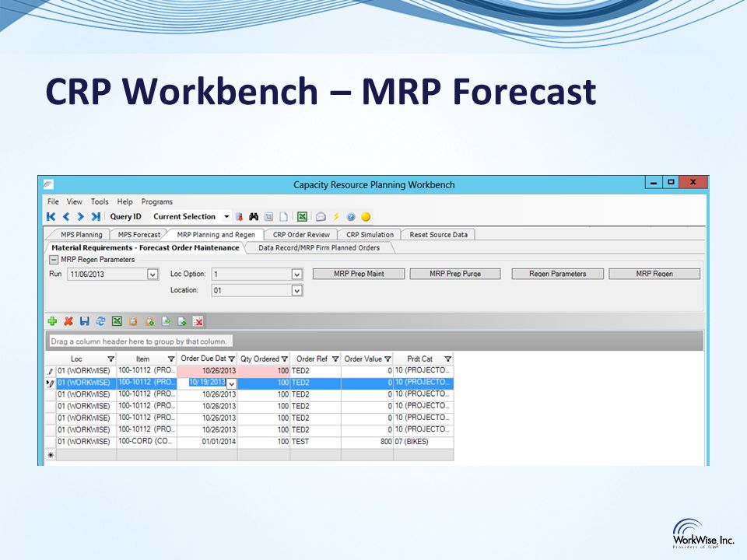Collapse the MRP Regen Parameters section
Screen dimensions: 747x560
click(x=54, y=260)
